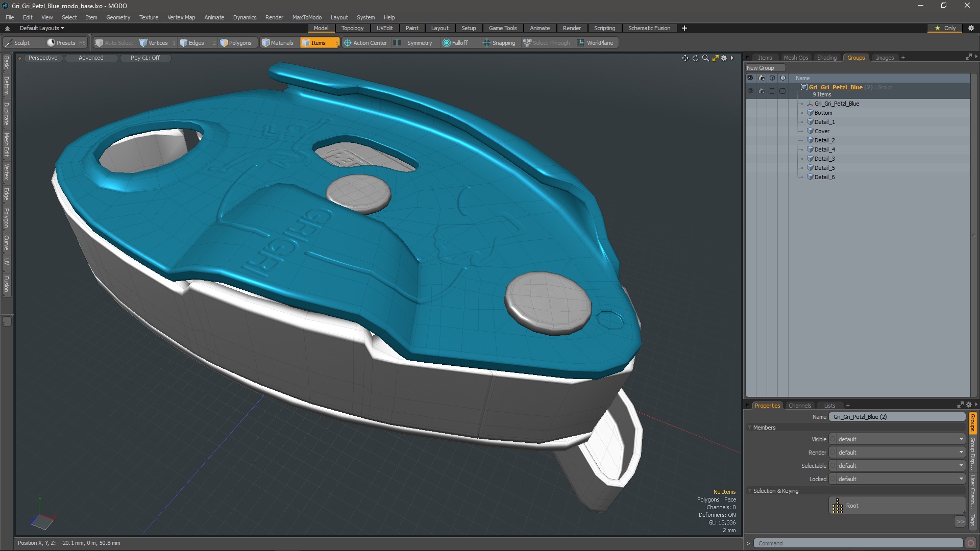Image resolution: width=980 pixels, height=551 pixels.
Task: Open the Presets browser
Action: click(x=66, y=43)
